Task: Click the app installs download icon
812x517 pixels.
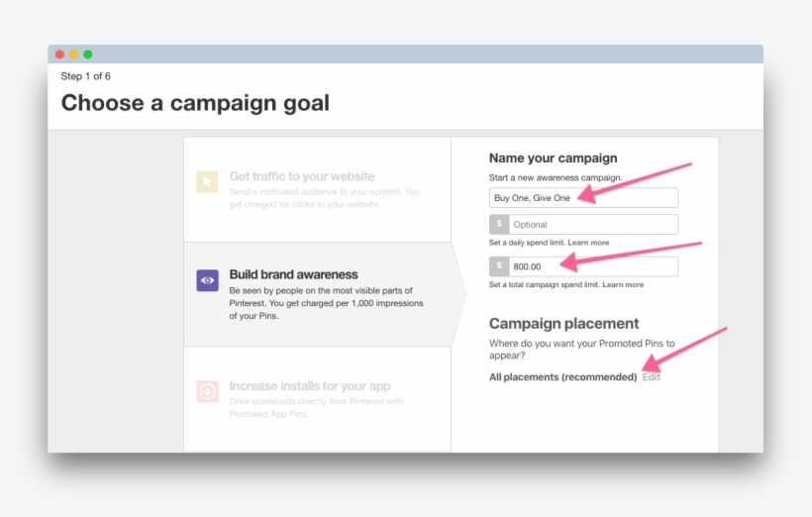Action: (x=207, y=391)
